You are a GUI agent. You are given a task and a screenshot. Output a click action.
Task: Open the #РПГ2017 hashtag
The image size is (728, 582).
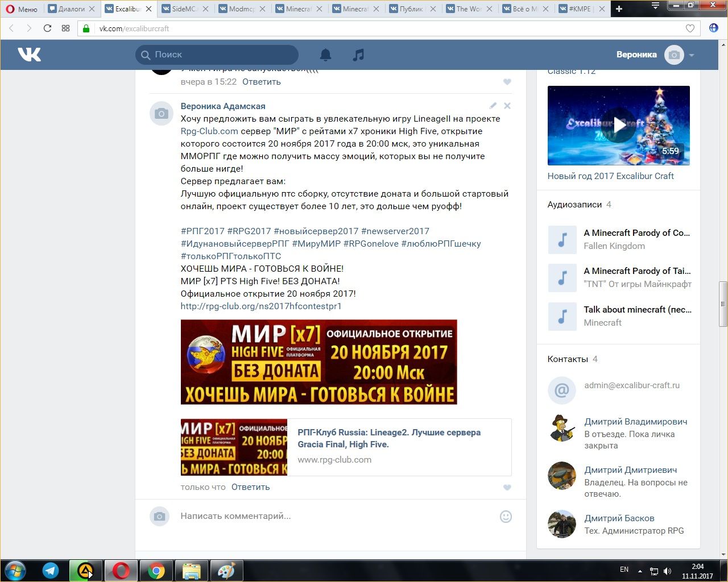(202, 231)
